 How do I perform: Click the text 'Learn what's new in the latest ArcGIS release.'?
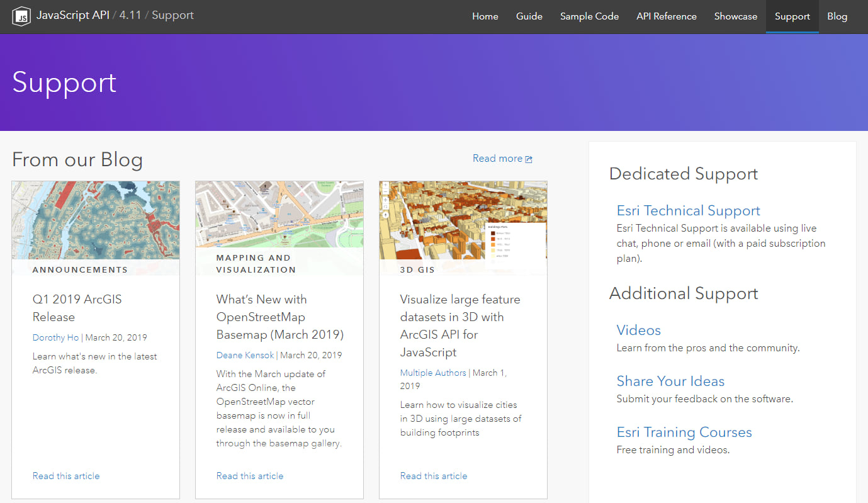point(95,363)
